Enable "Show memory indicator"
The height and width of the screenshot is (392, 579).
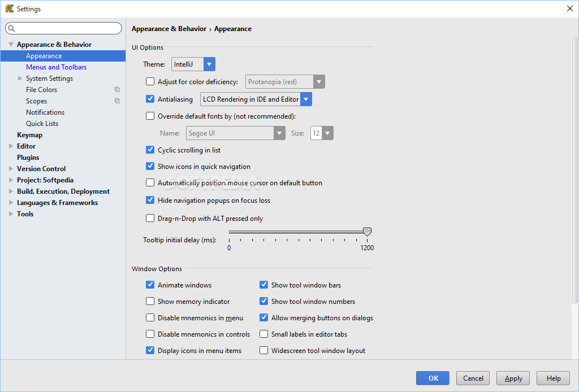pos(150,301)
